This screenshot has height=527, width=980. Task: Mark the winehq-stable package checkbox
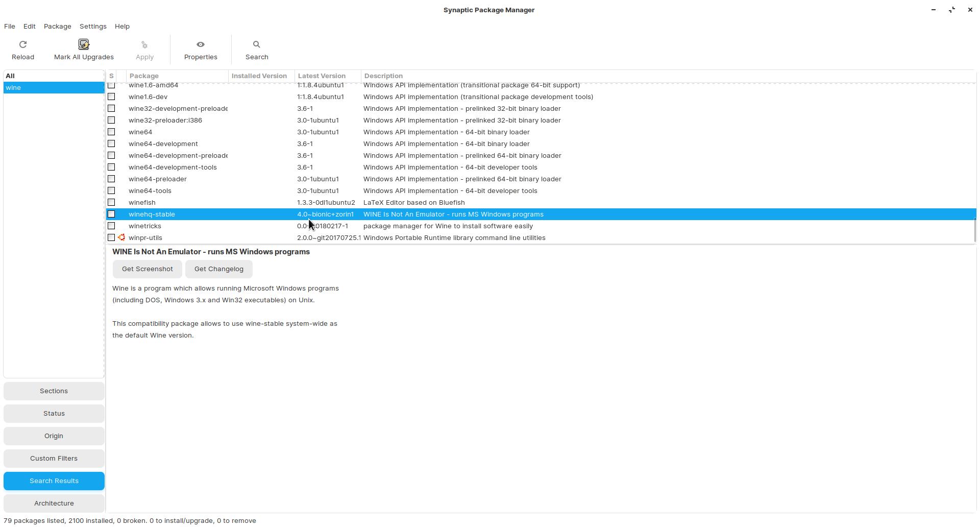tap(111, 214)
